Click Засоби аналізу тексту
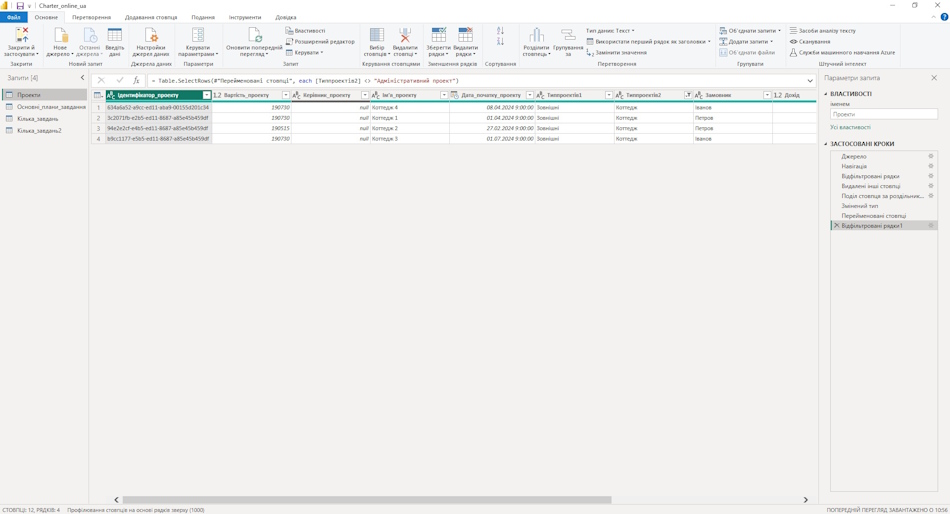 coord(823,30)
